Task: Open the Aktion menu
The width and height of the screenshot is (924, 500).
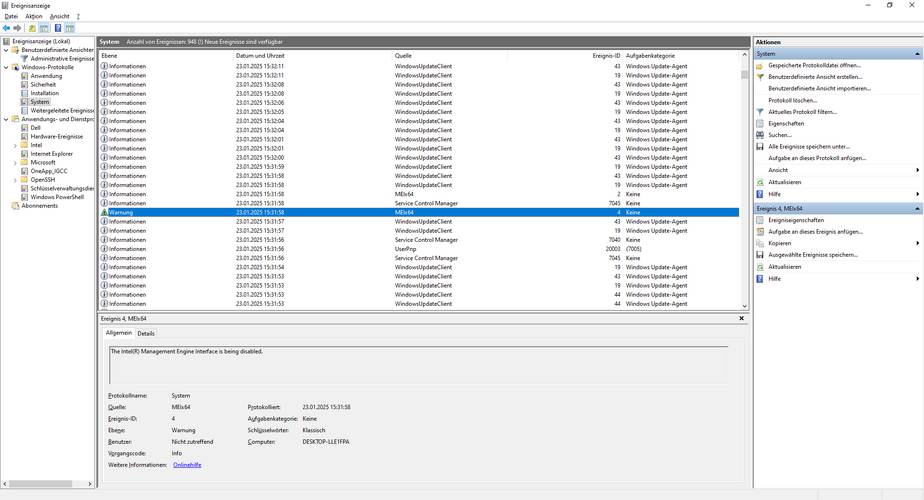Action: [34, 17]
